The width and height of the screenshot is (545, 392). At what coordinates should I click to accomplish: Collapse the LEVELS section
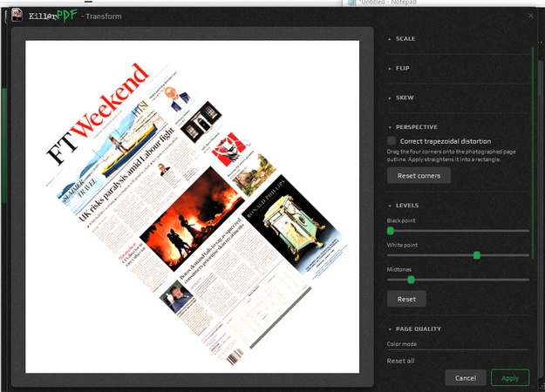(404, 206)
